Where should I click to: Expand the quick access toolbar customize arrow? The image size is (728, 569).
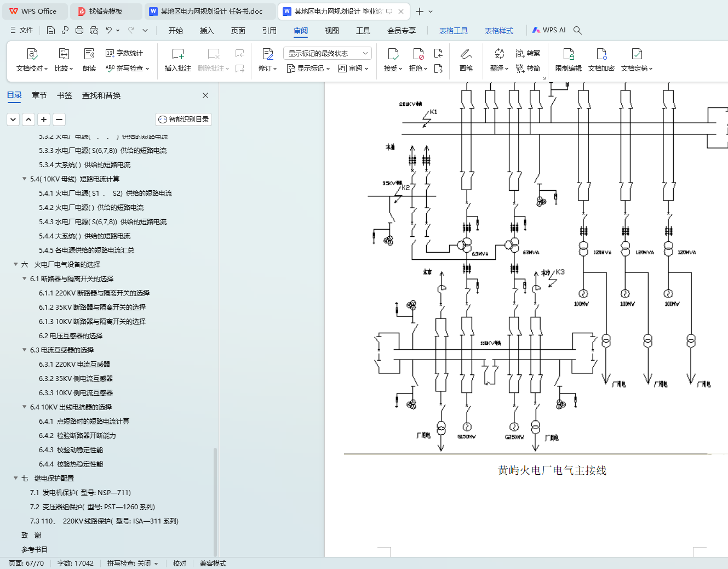point(145,30)
